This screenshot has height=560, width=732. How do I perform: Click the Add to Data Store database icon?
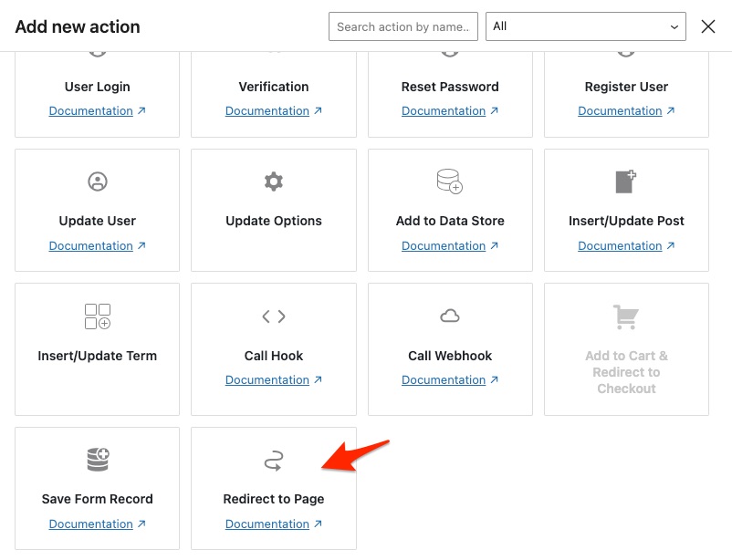click(x=450, y=181)
